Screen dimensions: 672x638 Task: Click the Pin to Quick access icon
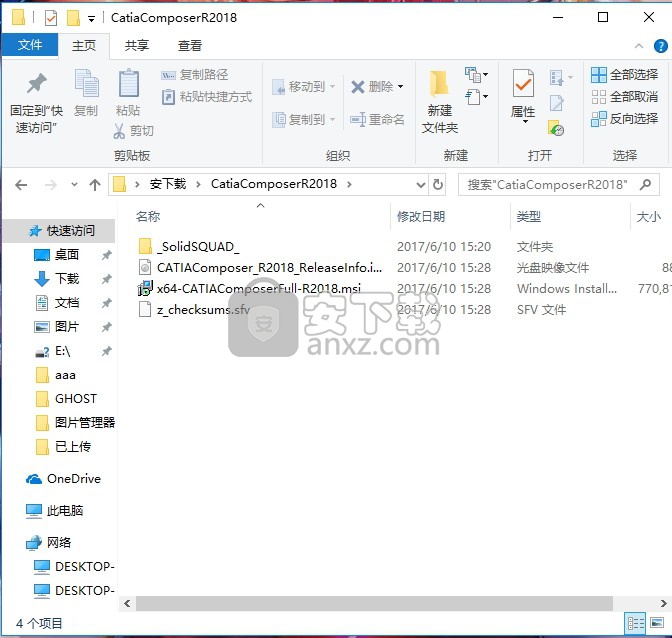(36, 83)
